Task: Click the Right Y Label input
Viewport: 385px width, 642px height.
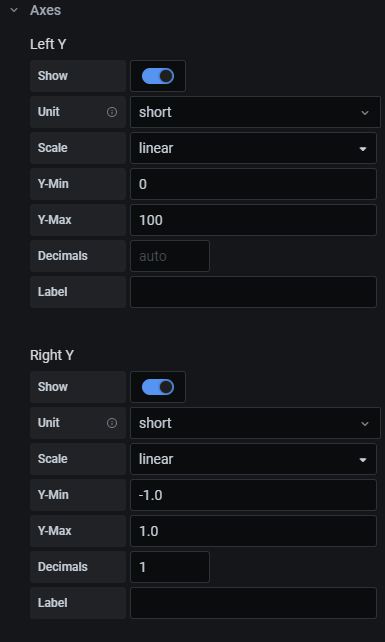Action: pyautogui.click(x=253, y=603)
